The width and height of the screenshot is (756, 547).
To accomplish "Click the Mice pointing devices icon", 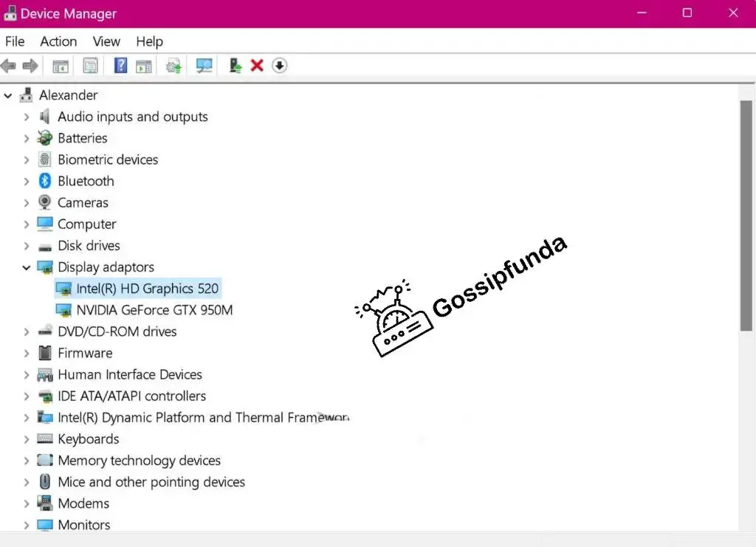I will coord(45,481).
